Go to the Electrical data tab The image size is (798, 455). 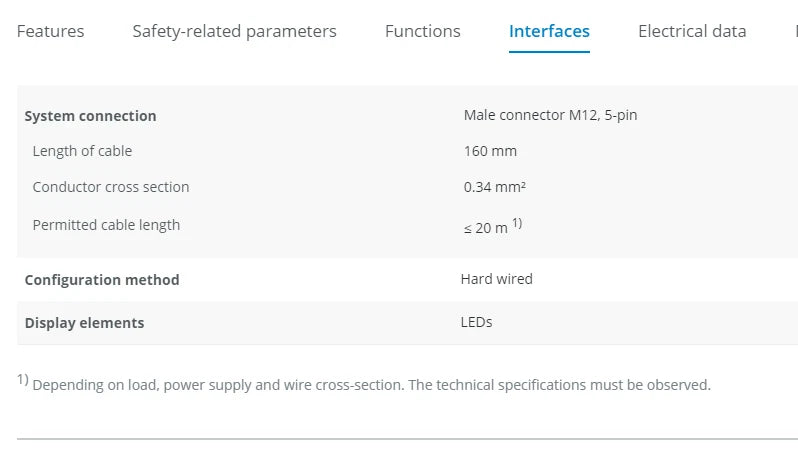click(692, 31)
